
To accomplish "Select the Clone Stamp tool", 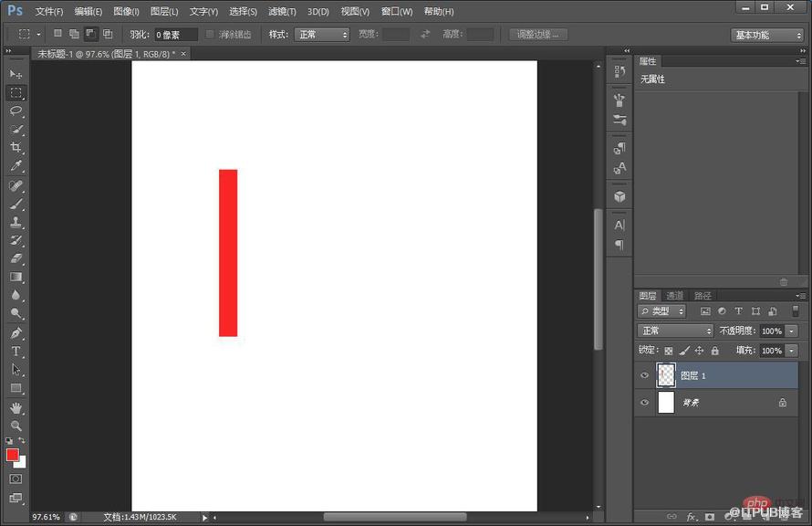I will [x=16, y=222].
